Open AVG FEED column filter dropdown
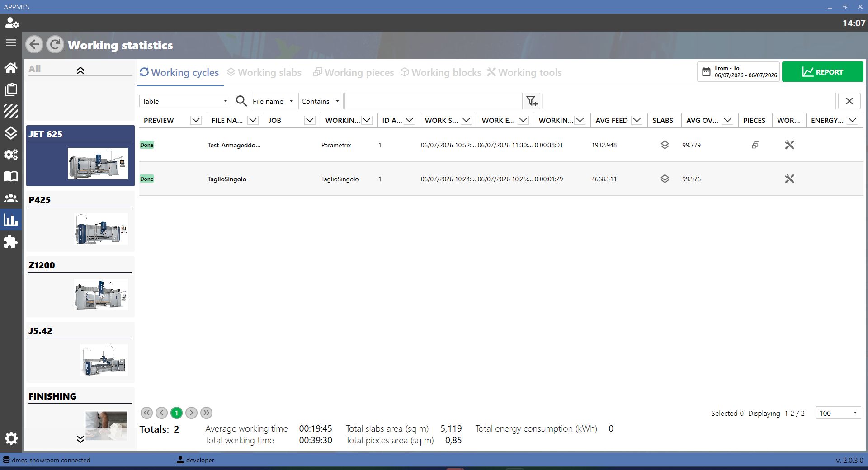The height and width of the screenshot is (470, 868). tap(637, 120)
